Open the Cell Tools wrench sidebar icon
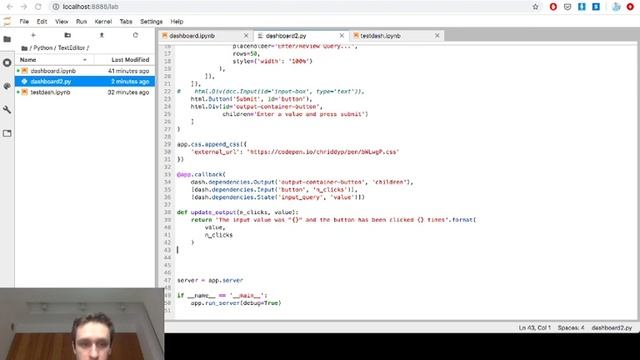The height and width of the screenshot is (360, 640). 7,109
